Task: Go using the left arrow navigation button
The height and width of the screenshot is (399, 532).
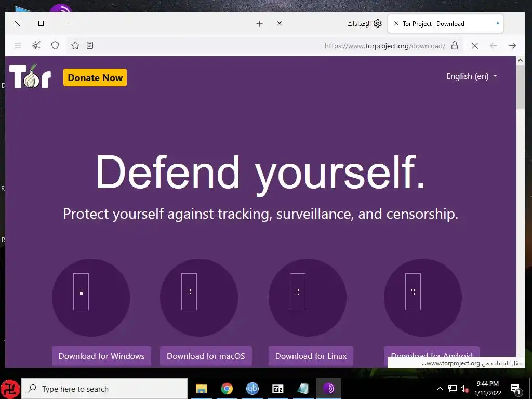Action: 494,46
